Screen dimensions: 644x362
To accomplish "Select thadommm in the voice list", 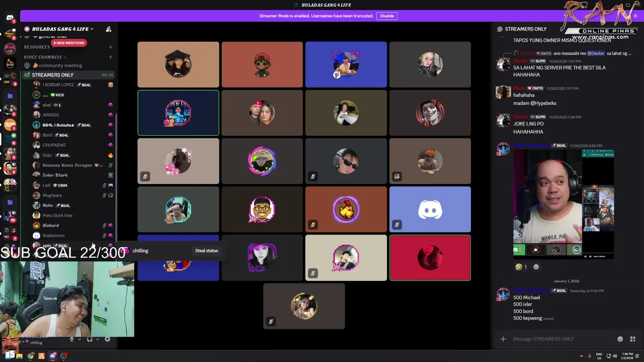I will coord(73,235).
